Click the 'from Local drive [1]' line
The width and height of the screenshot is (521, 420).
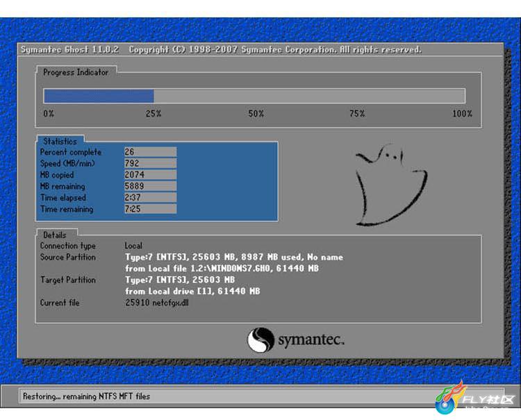[192, 291]
